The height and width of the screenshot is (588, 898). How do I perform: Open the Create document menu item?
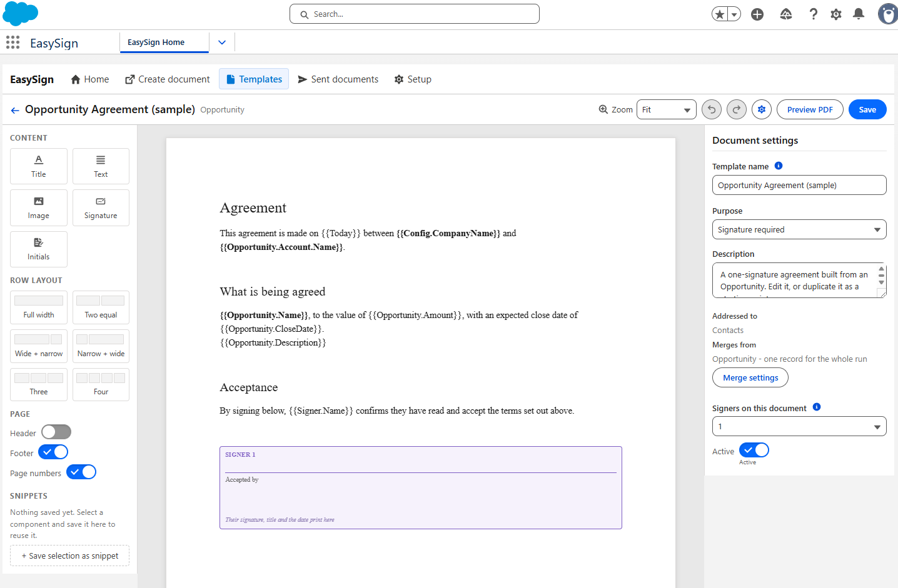click(x=168, y=79)
